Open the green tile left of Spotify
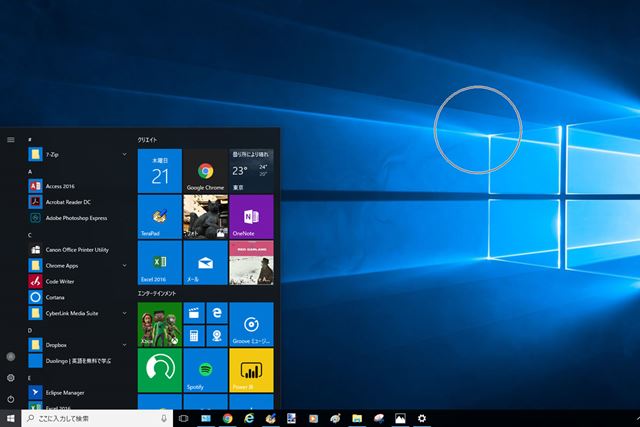The image size is (640, 427). [x=160, y=370]
